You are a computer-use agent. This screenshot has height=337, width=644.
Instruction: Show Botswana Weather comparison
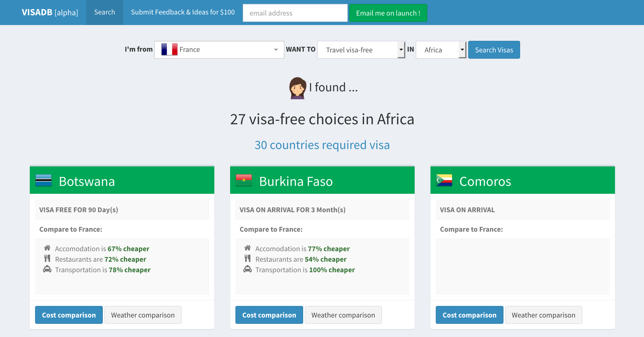click(143, 315)
